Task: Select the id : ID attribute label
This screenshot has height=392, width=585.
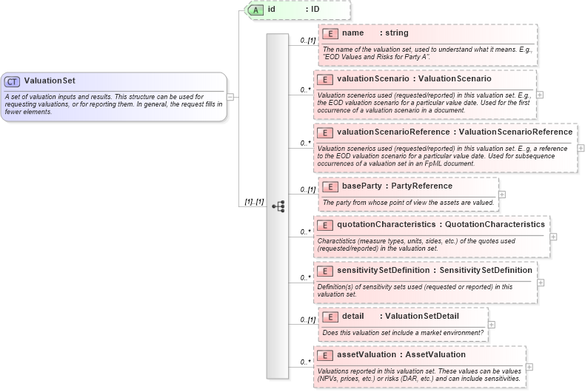Action: [294, 10]
